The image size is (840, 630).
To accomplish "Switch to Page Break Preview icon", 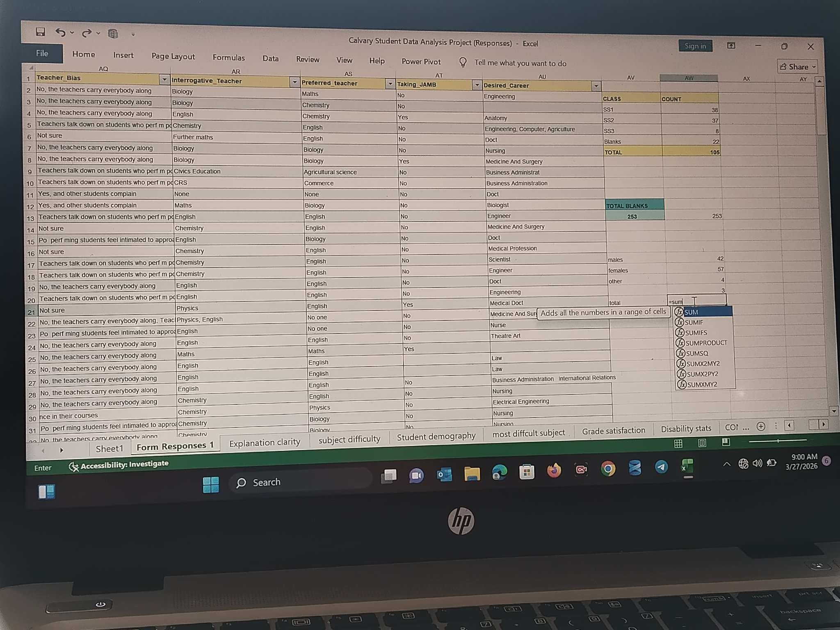I will [726, 442].
